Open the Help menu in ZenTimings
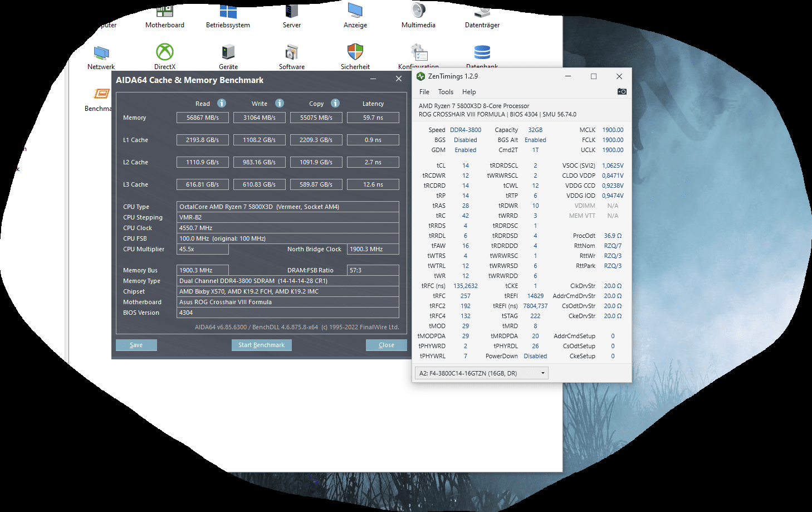 point(469,92)
